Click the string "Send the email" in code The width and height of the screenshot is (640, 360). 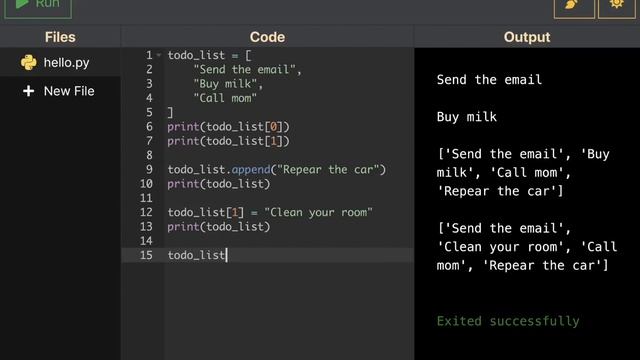click(x=244, y=69)
